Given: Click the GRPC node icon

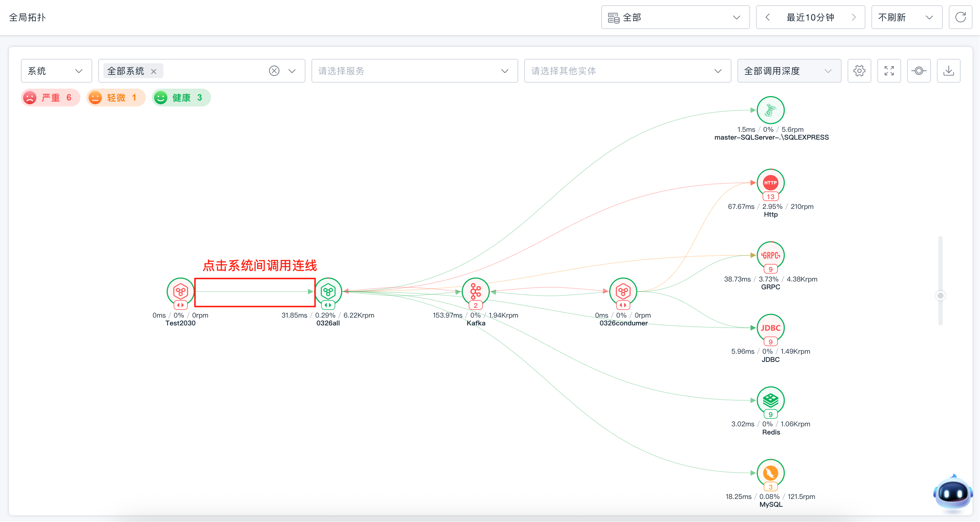Looking at the screenshot, I should (x=771, y=255).
